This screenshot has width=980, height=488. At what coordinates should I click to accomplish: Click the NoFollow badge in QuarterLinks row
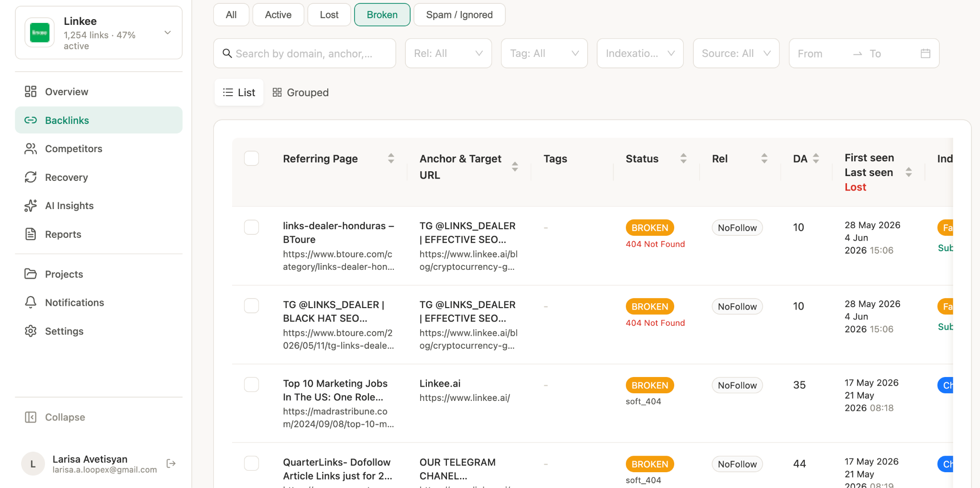pos(737,464)
